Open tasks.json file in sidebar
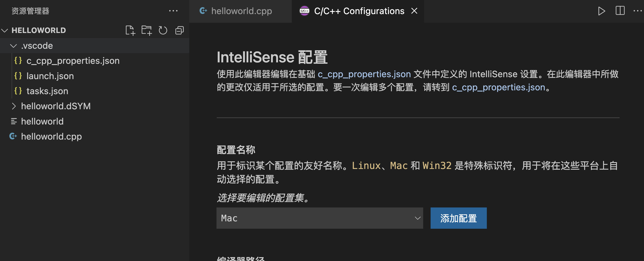This screenshot has height=261, width=644. [x=47, y=91]
